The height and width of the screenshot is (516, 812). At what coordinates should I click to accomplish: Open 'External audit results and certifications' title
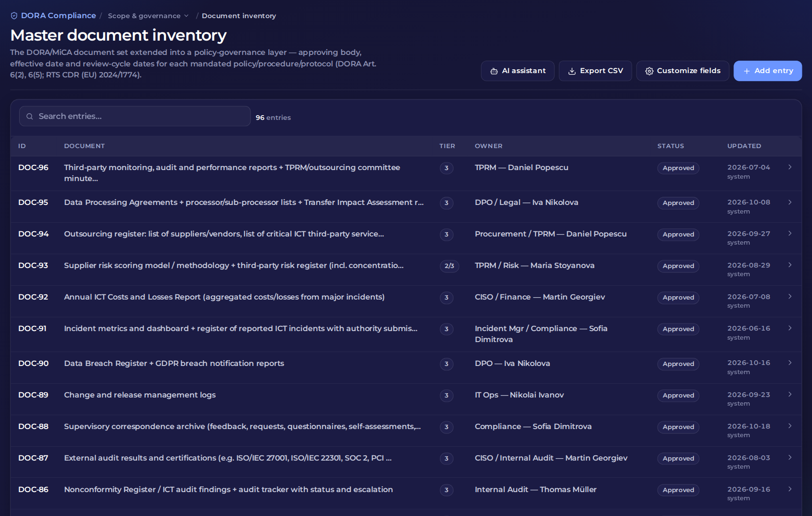pos(228,458)
